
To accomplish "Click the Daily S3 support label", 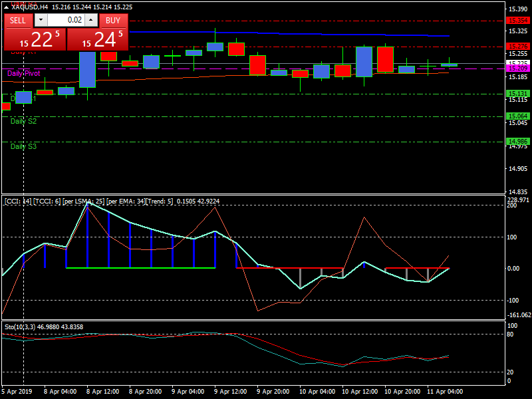I will 24,146.
